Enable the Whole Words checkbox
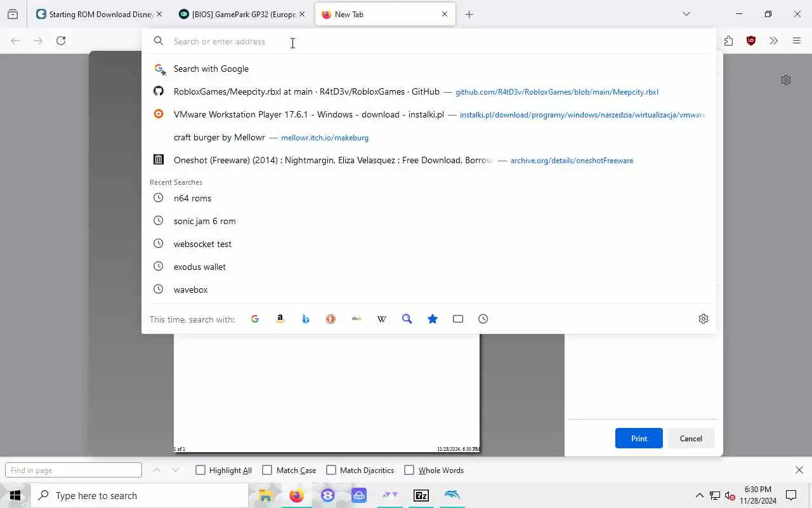This screenshot has height=508, width=812. tap(409, 470)
